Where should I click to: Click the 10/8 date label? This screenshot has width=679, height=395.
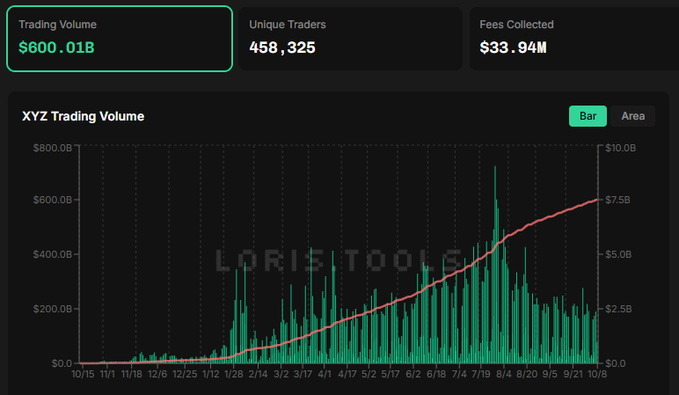point(597,374)
